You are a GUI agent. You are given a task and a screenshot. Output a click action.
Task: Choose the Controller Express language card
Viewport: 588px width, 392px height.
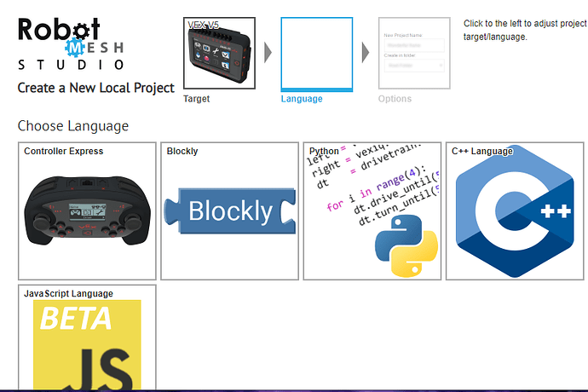(87, 210)
